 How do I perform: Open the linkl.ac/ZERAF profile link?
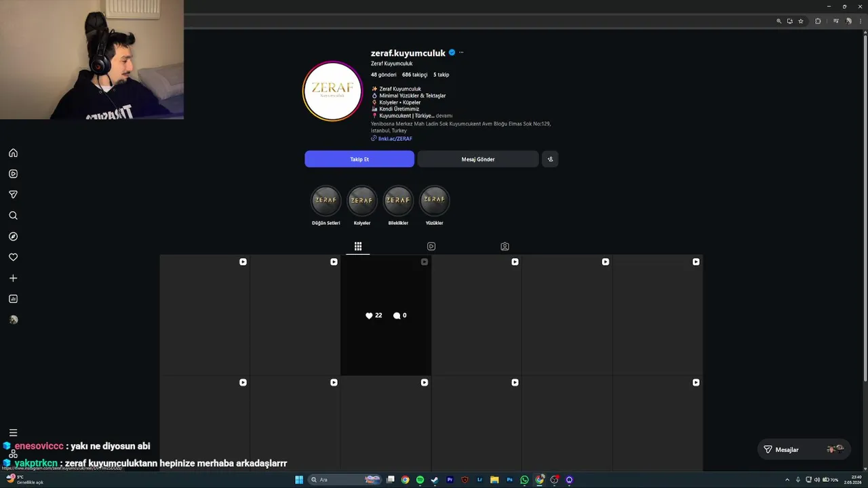[395, 138]
